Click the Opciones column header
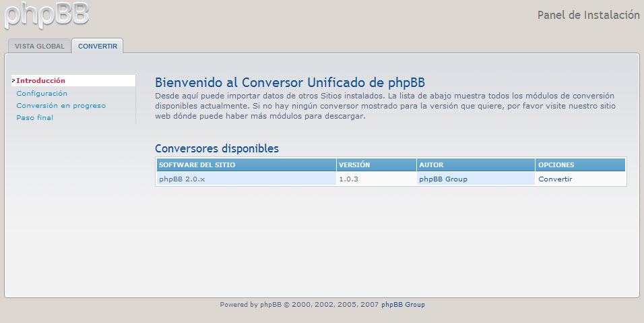 [x=556, y=165]
